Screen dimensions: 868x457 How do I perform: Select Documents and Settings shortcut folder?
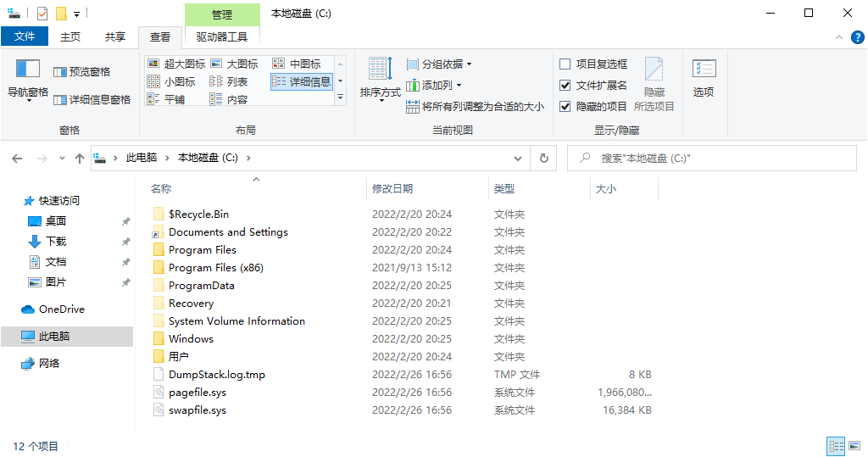point(220,232)
